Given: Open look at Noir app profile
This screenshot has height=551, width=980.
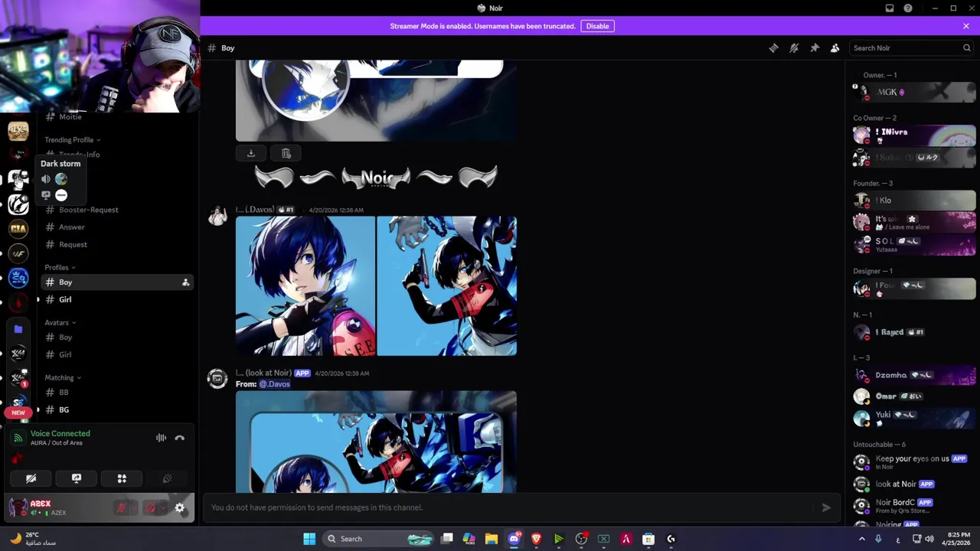Looking at the screenshot, I should (913, 484).
